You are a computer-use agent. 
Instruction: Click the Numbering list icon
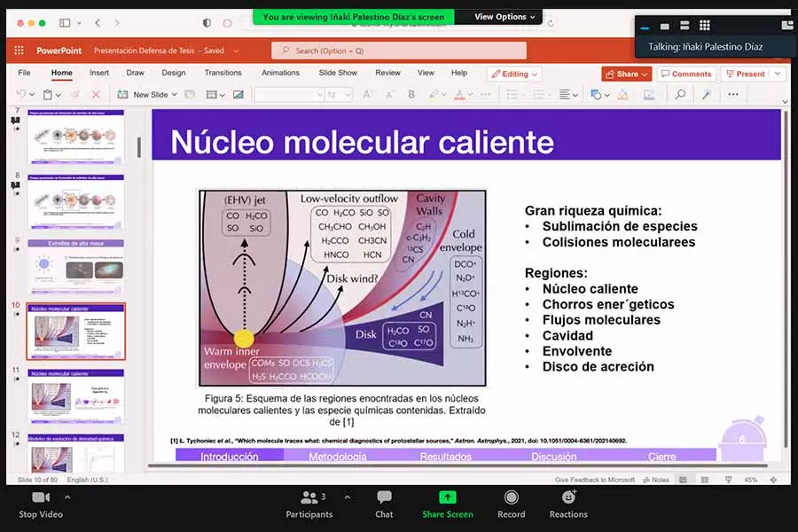539,94
